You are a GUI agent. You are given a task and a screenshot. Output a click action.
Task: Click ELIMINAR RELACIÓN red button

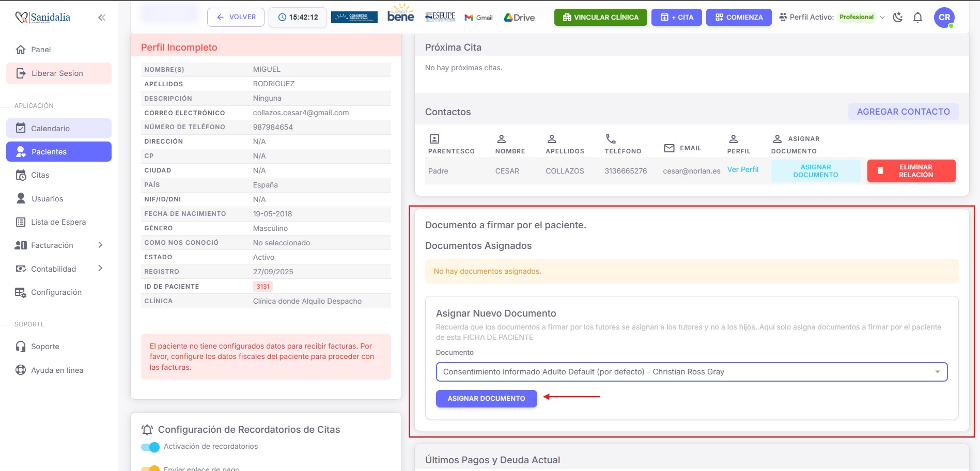(x=911, y=171)
